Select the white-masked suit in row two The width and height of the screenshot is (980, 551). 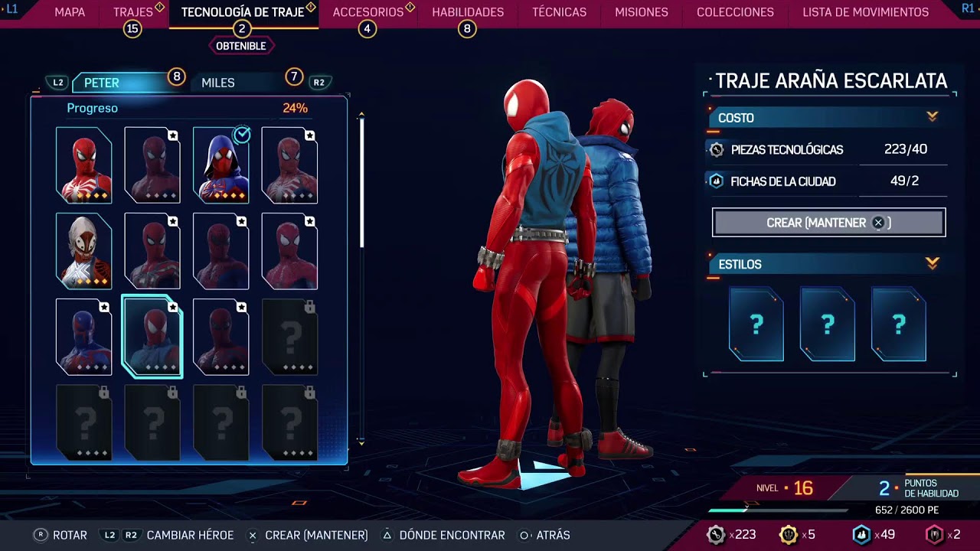click(x=84, y=251)
